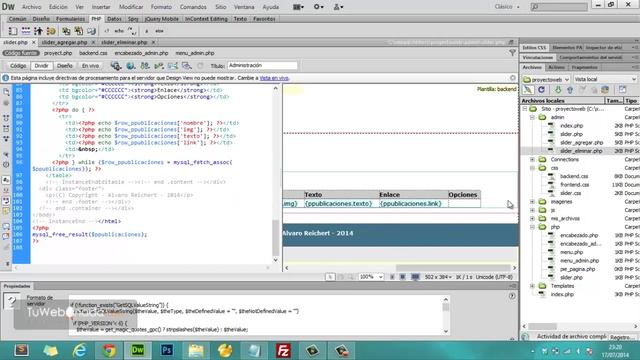Click into the Título input field
640x360 pixels.
click(x=262, y=65)
